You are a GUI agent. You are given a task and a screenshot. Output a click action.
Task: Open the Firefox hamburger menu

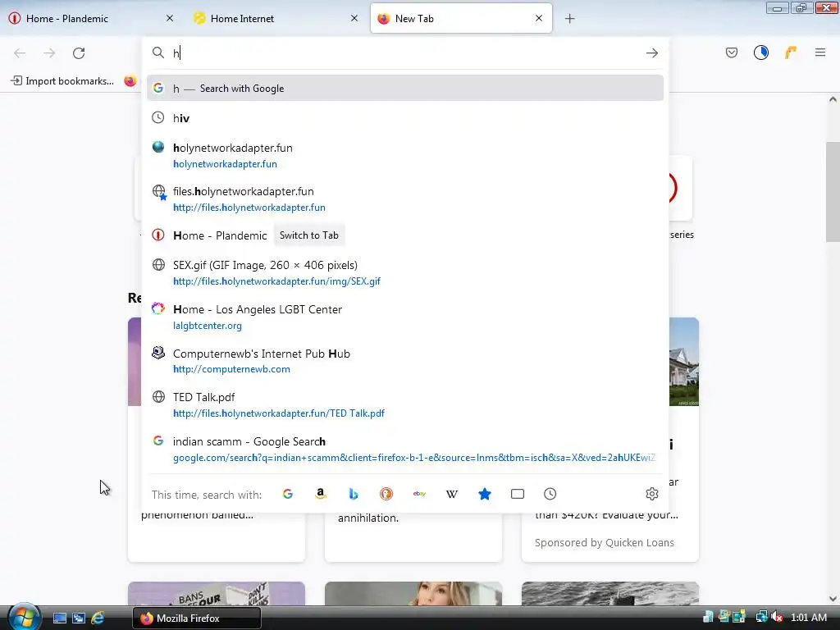[820, 52]
